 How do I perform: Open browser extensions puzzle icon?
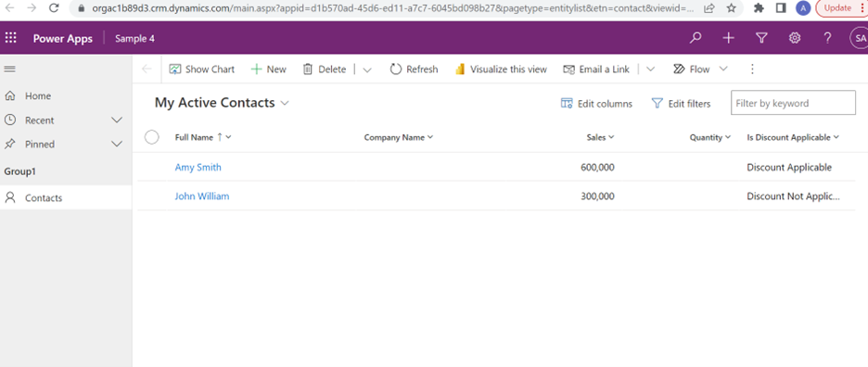coord(759,7)
